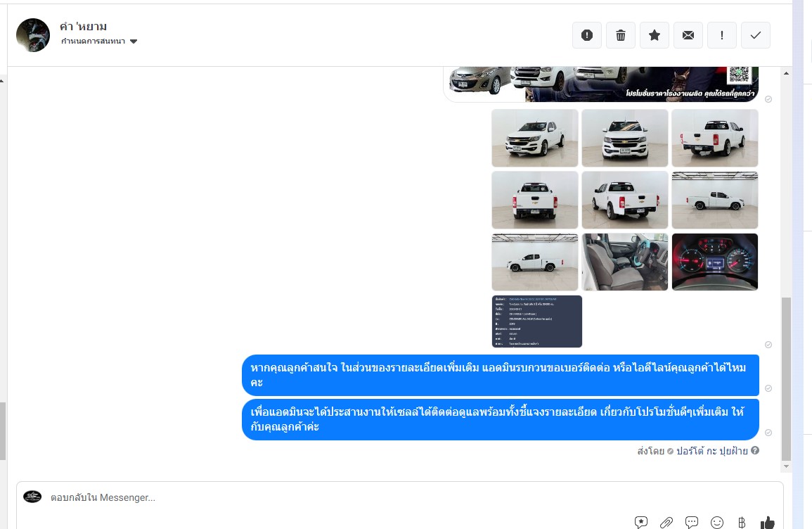Click customer name คำ 'หยาม
812x529 pixels.
click(x=84, y=27)
